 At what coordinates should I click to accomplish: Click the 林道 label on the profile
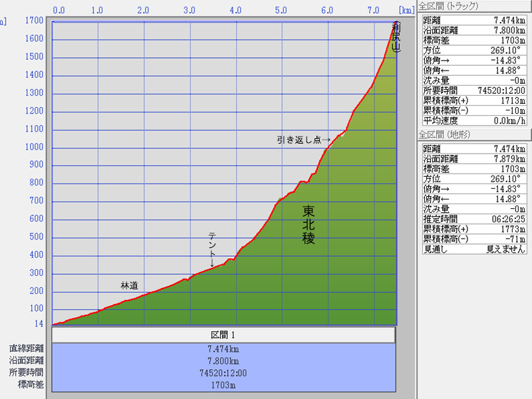point(129,285)
